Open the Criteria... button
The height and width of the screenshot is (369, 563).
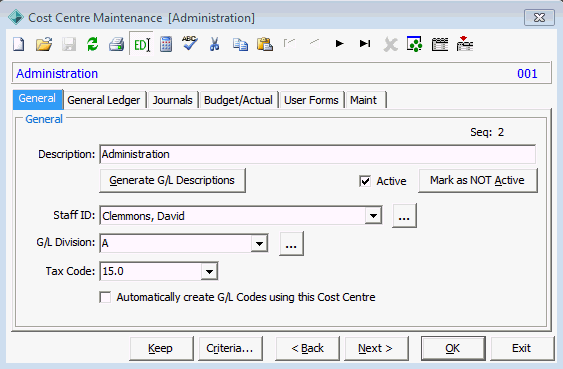[230, 348]
